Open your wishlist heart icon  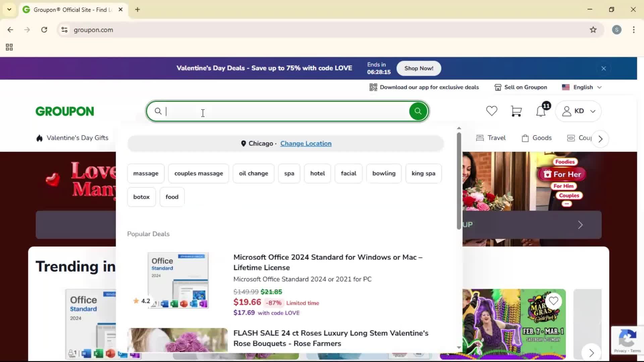coord(491,111)
